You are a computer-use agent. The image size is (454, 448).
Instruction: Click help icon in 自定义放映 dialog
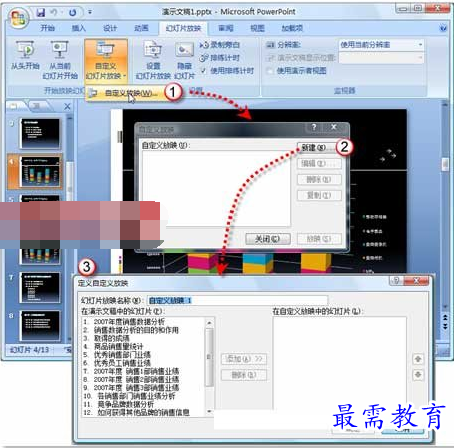coord(314,127)
